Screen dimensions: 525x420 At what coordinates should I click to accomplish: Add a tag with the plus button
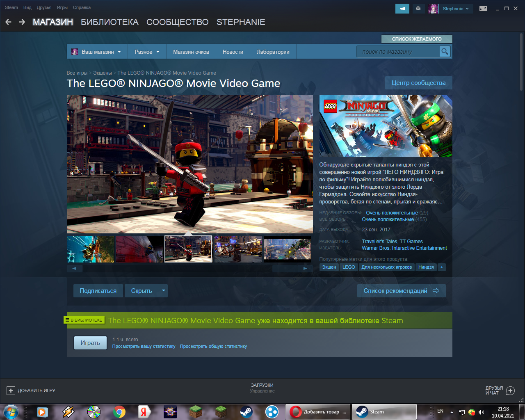point(442,267)
